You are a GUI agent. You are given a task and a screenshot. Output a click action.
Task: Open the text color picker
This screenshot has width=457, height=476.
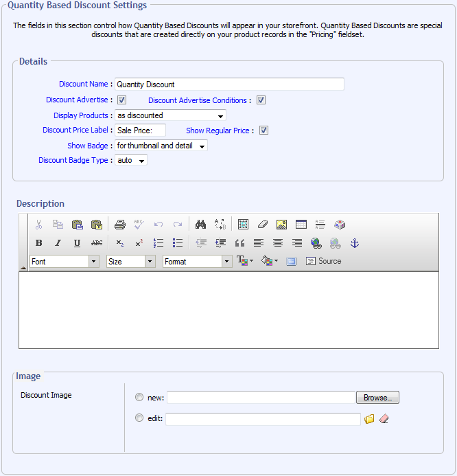tap(244, 262)
